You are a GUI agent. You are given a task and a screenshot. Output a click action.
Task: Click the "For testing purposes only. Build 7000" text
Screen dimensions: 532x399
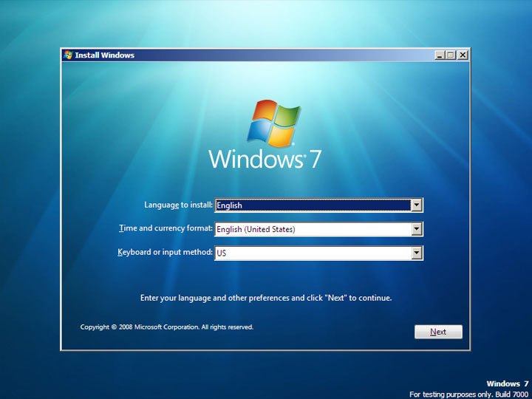[468, 395]
